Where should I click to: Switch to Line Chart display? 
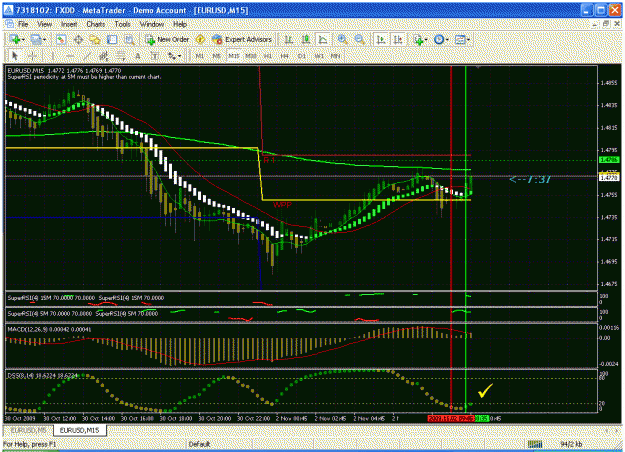click(x=322, y=39)
